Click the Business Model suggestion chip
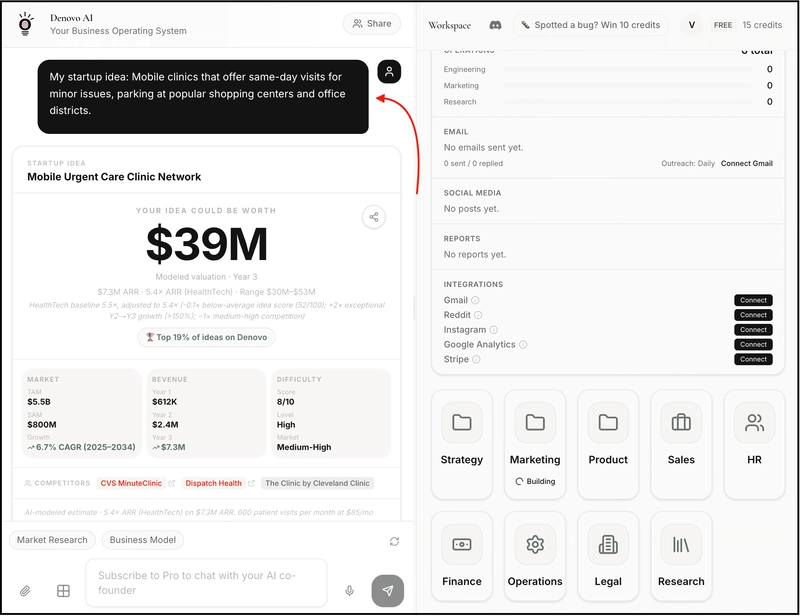This screenshot has height=616, width=800. (143, 540)
